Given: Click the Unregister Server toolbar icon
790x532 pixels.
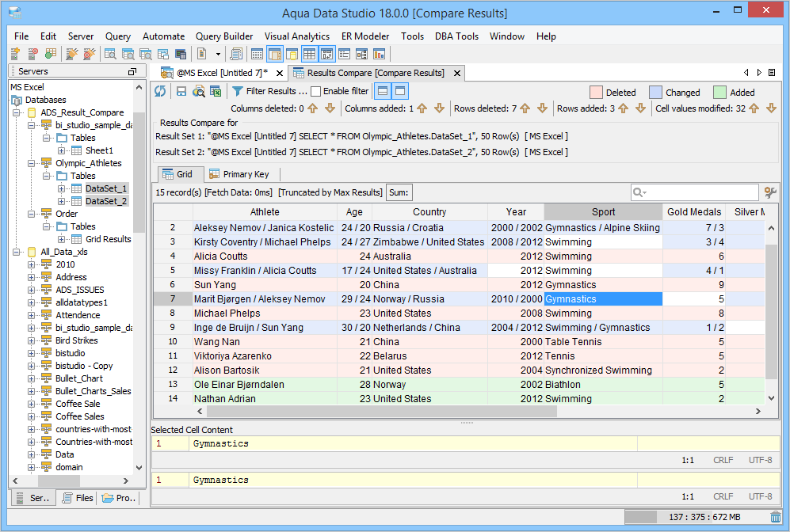Looking at the screenshot, I should [x=32, y=54].
